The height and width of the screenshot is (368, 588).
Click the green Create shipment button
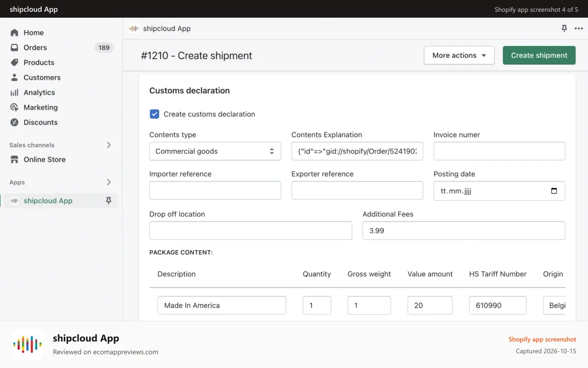[539, 55]
